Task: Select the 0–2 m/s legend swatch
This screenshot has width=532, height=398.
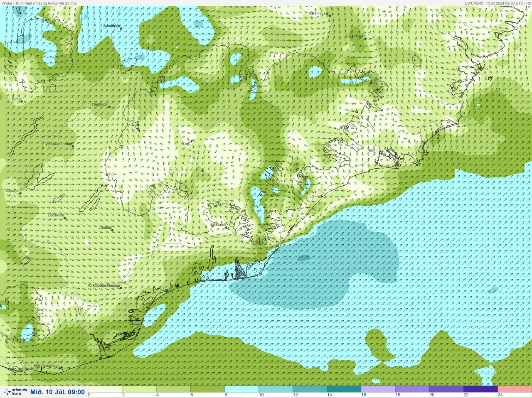Action: coord(105,389)
